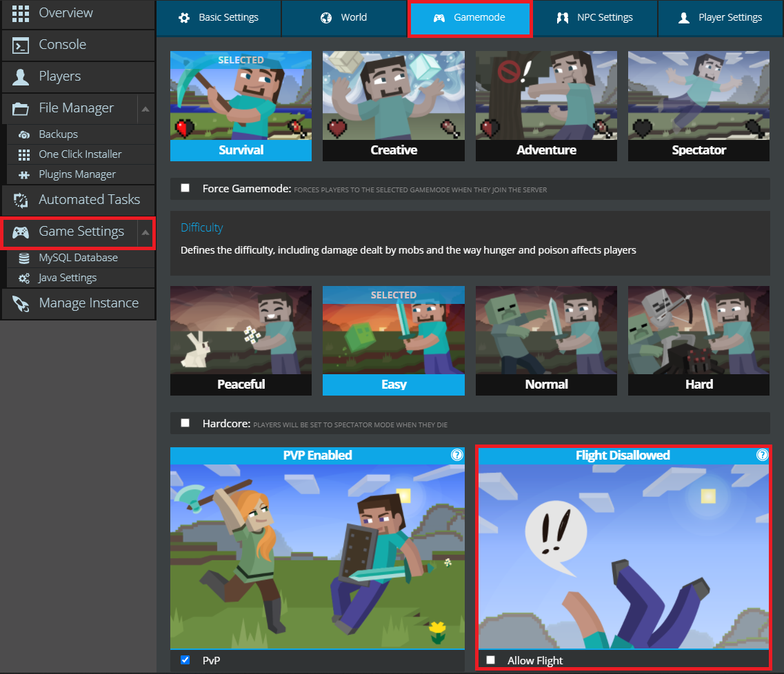Click the Manage Instance rocket icon
This screenshot has height=674, width=784.
click(x=21, y=304)
